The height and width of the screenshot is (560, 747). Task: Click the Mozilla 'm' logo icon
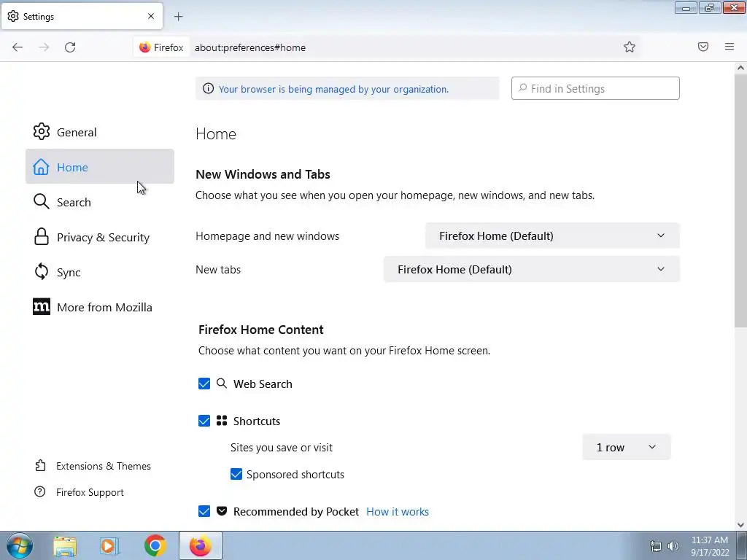42,307
